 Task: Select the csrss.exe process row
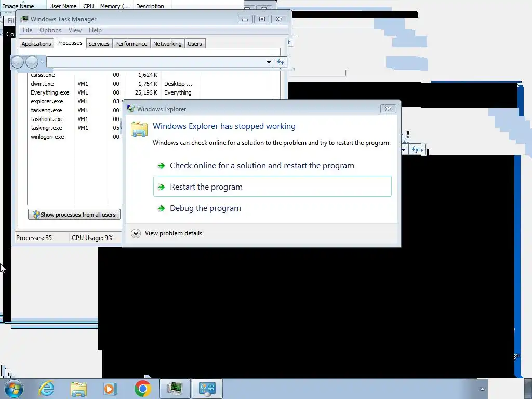point(150,75)
